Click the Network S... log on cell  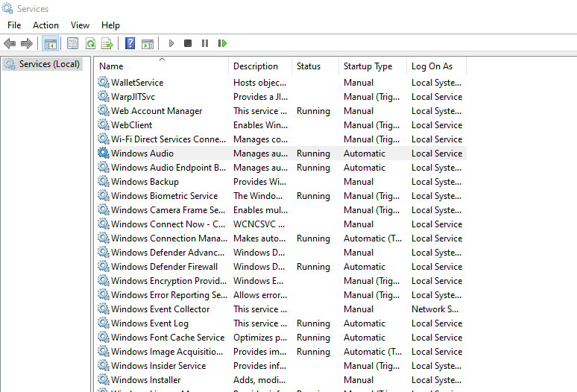coord(435,309)
